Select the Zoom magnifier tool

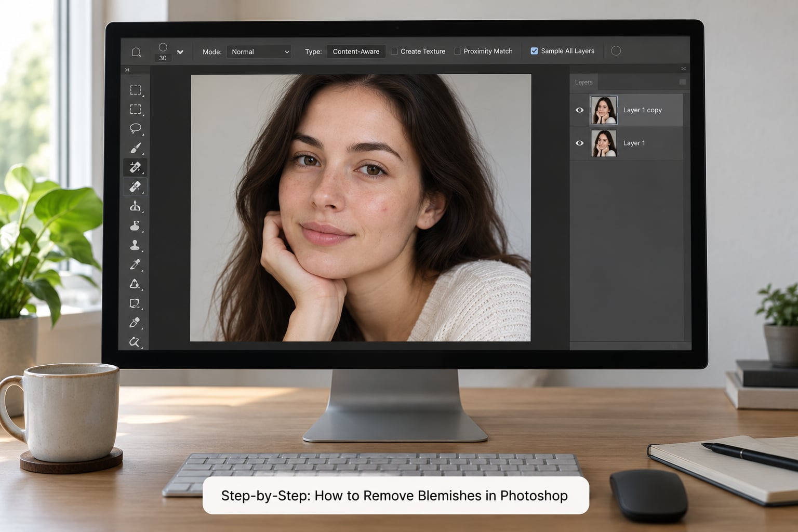135,342
